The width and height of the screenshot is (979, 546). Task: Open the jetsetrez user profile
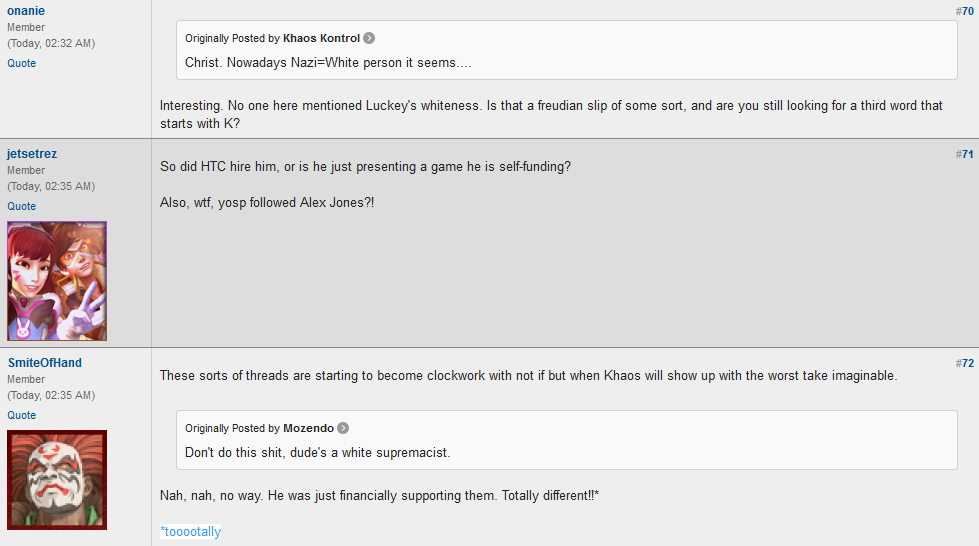(x=32, y=154)
